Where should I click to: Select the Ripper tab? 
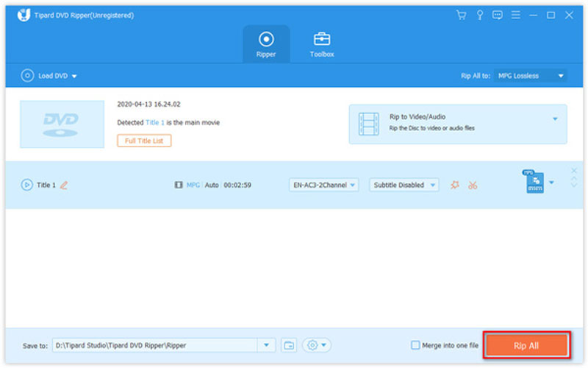click(x=266, y=43)
